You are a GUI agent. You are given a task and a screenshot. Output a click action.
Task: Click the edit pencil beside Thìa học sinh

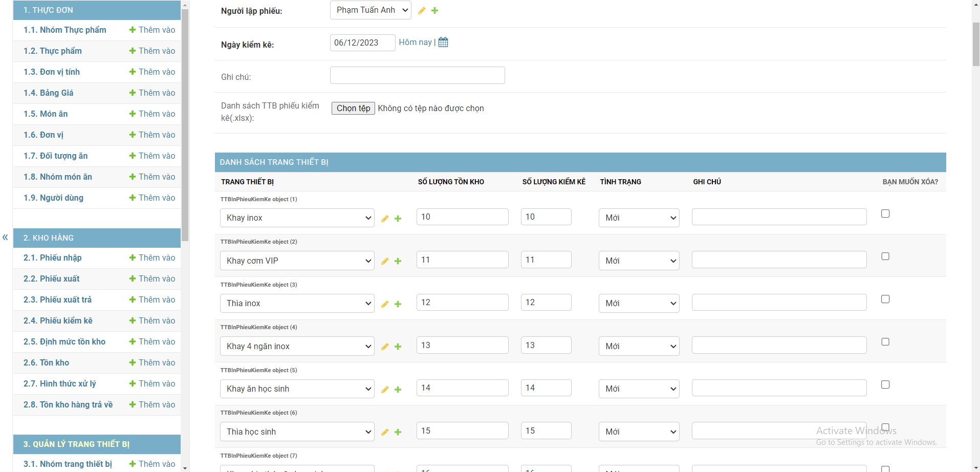click(x=385, y=432)
